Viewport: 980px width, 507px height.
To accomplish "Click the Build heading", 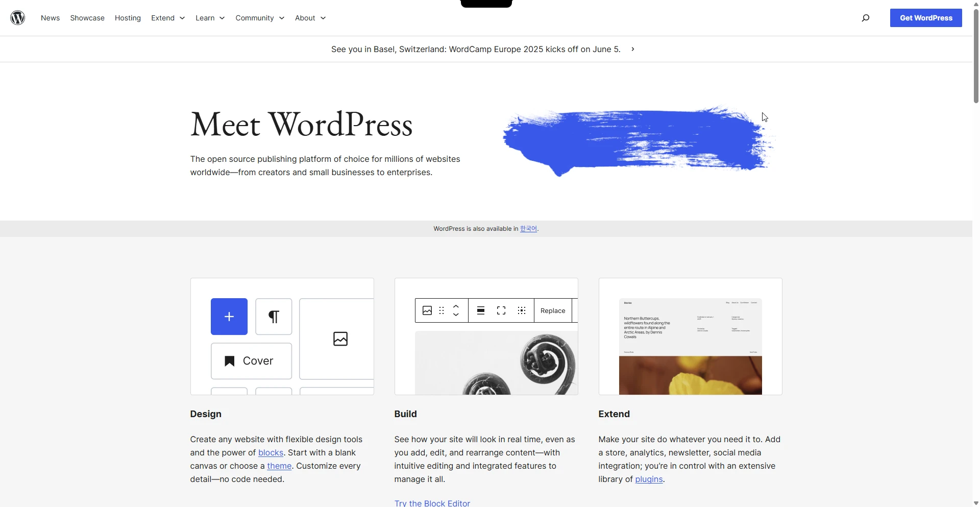I will click(x=405, y=414).
